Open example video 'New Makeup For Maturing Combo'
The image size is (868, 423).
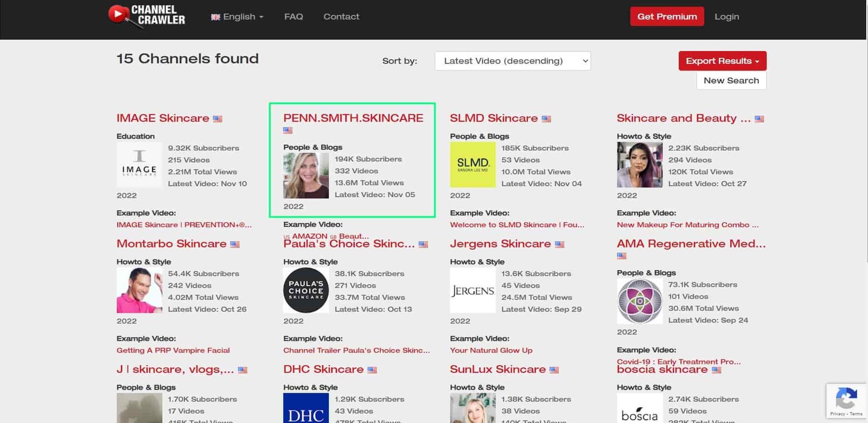(687, 225)
